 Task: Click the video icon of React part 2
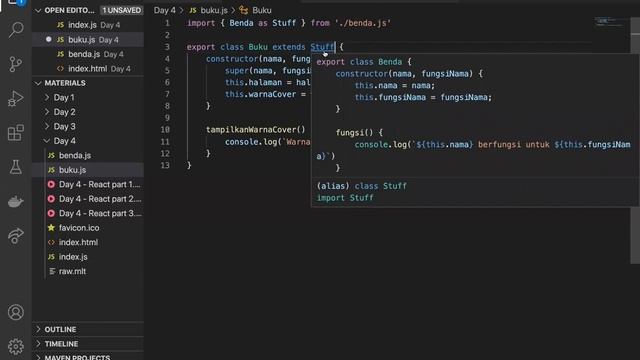point(51,199)
